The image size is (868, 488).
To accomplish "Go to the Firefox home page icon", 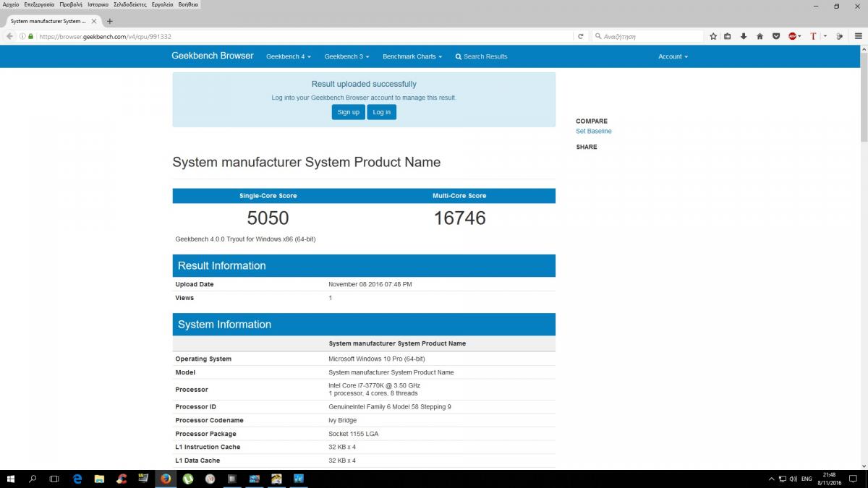I will point(759,36).
